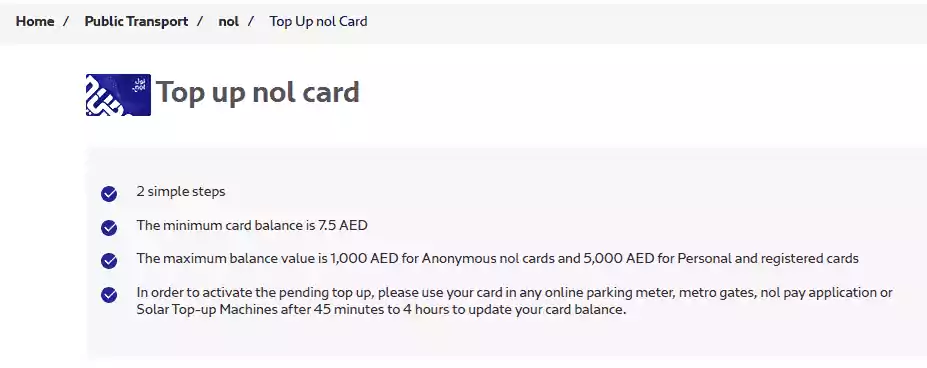
Task: Open the Public Transport breadcrumb link
Action: [x=136, y=21]
